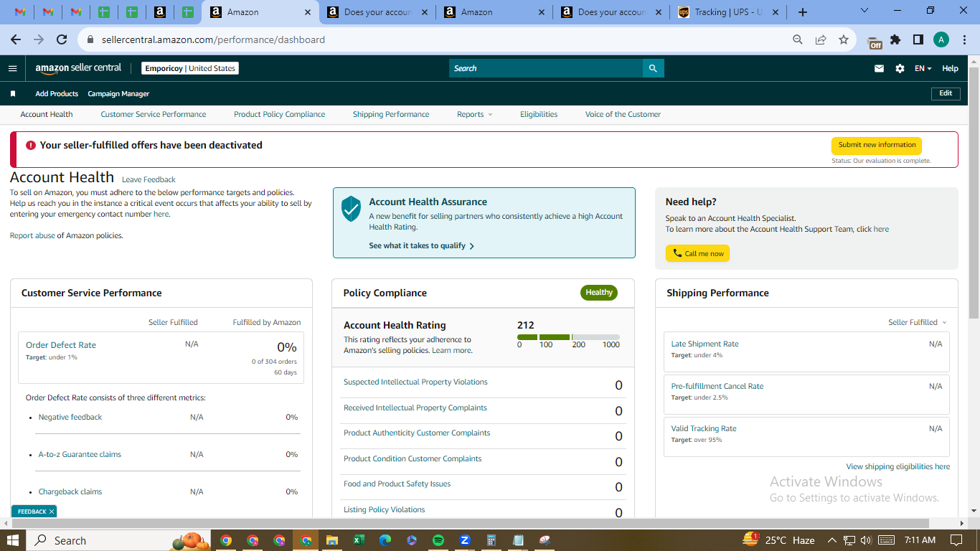Click the Call me now button
The image size is (980, 551).
[697, 253]
